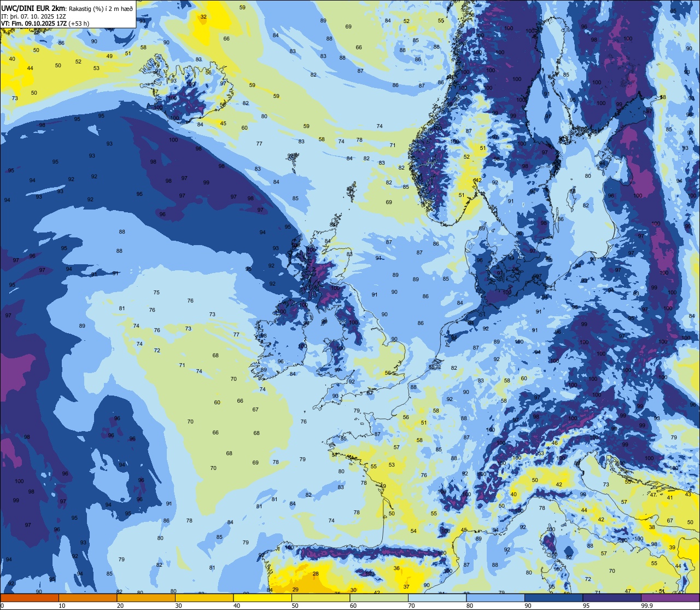Click the pale green 60–70 legend swatch
Screen dimensions: 700x610
[x=379, y=598]
